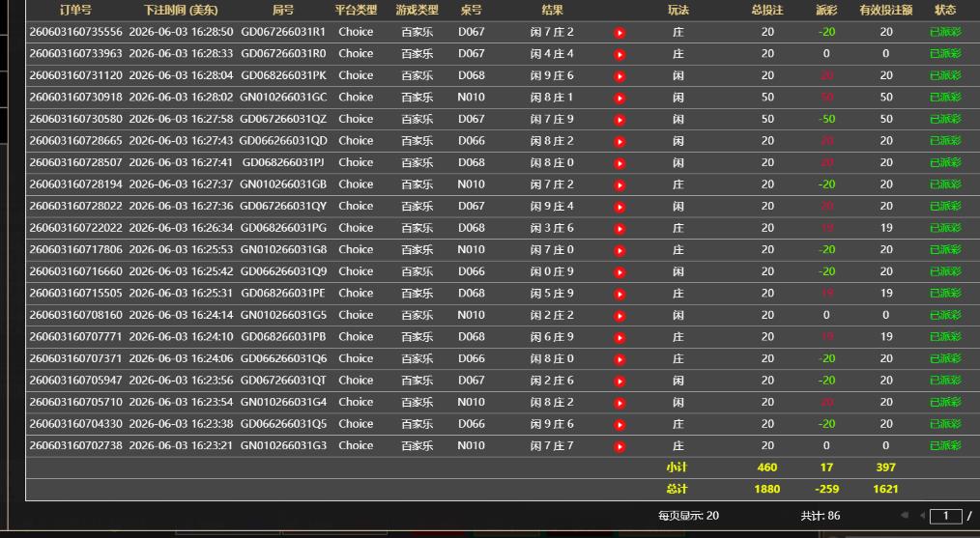Play replay for round GD068266031PG
Viewport: 980px width, 538px height.
coord(620,229)
